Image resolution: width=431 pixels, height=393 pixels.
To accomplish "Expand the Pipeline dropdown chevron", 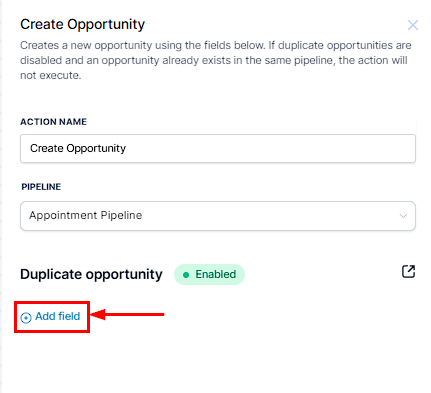I will pos(403,216).
